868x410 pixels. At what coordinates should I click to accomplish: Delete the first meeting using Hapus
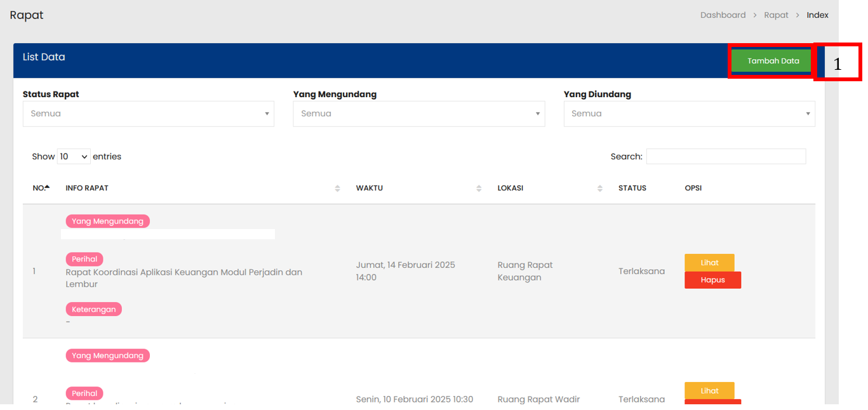712,280
